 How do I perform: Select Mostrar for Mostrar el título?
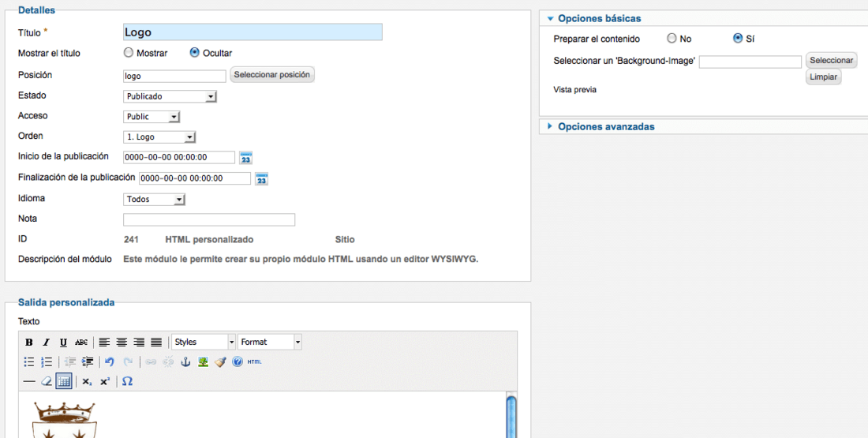tap(129, 53)
